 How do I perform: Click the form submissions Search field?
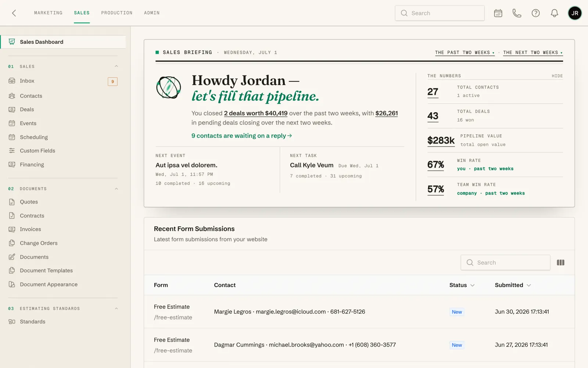[x=505, y=262]
